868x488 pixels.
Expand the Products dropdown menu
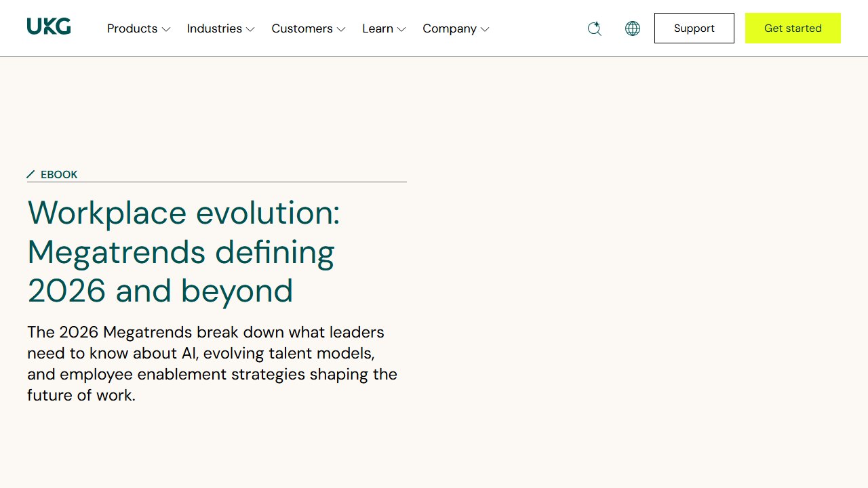[x=139, y=28]
